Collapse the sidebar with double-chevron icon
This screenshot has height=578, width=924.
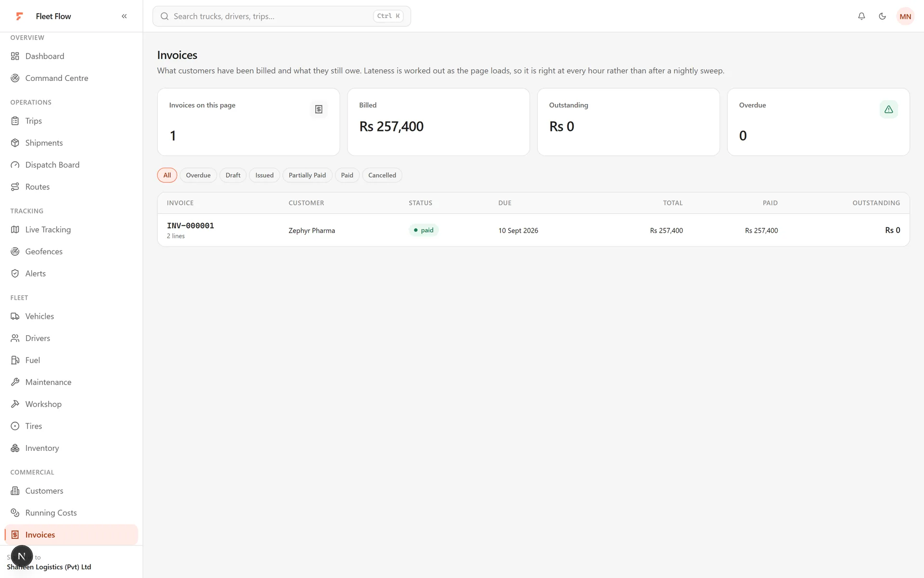(x=124, y=16)
